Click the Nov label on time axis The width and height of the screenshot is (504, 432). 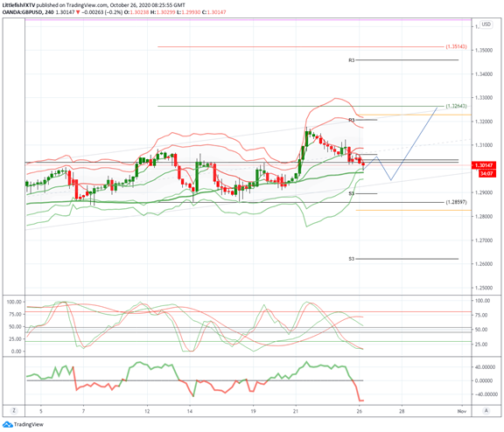pyautogui.click(x=462, y=411)
